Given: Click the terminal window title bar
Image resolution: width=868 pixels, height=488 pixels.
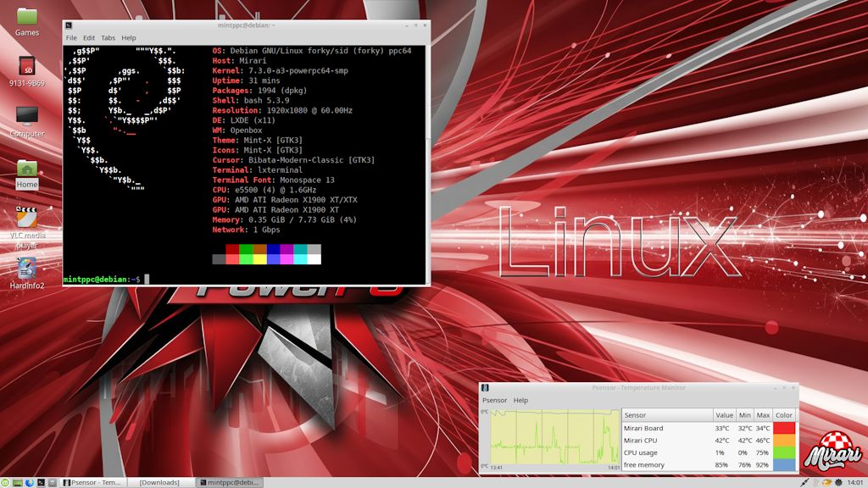Looking at the screenshot, I should pos(247,25).
